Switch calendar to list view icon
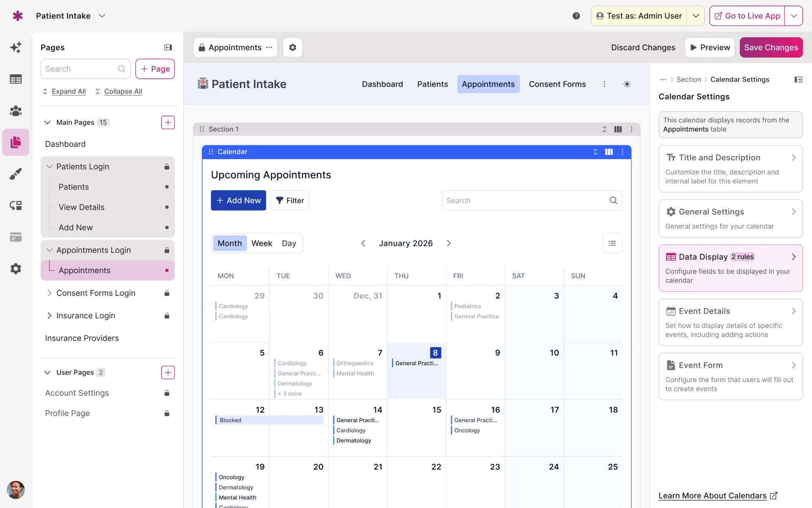The height and width of the screenshot is (508, 812). coord(612,243)
